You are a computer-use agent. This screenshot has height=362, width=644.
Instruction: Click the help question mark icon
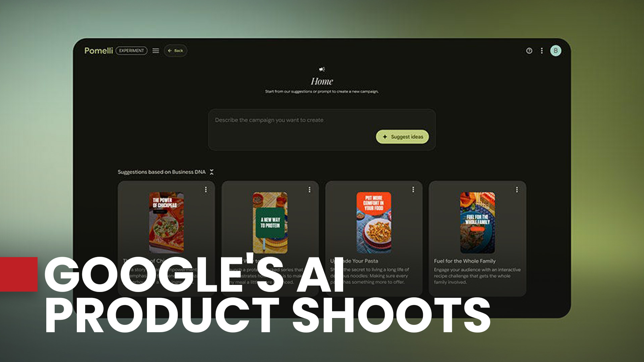(529, 51)
